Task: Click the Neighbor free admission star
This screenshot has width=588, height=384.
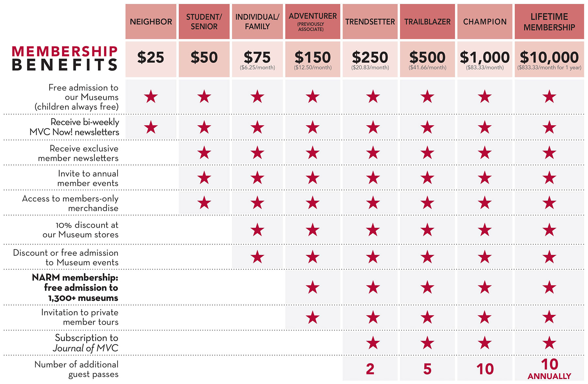Action: point(151,97)
